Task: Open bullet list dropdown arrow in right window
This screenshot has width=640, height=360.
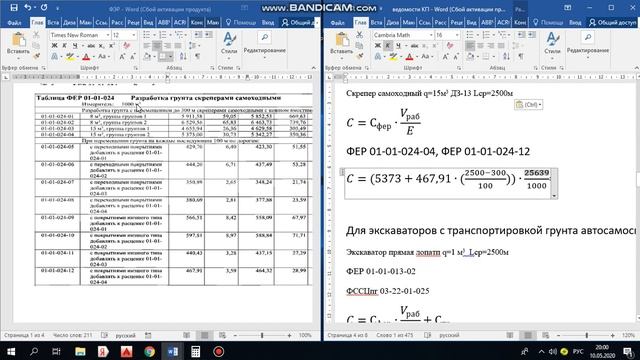Action: tap(477, 35)
